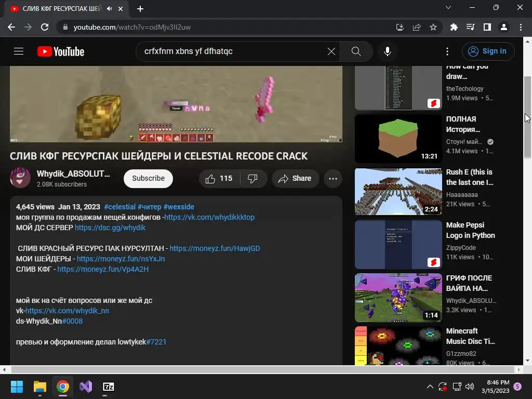532x399 pixels.
Task: Open moneyz.fun/Vp4A2H link
Action: (103, 269)
